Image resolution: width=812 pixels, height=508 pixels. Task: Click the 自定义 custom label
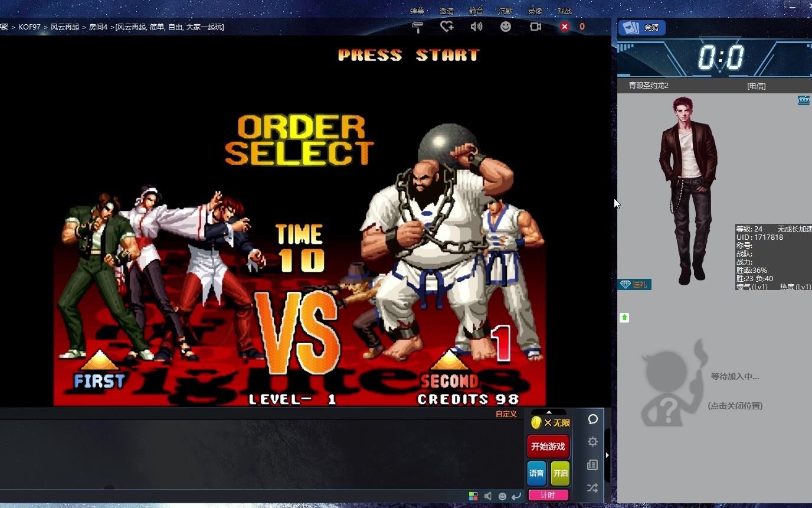click(506, 414)
